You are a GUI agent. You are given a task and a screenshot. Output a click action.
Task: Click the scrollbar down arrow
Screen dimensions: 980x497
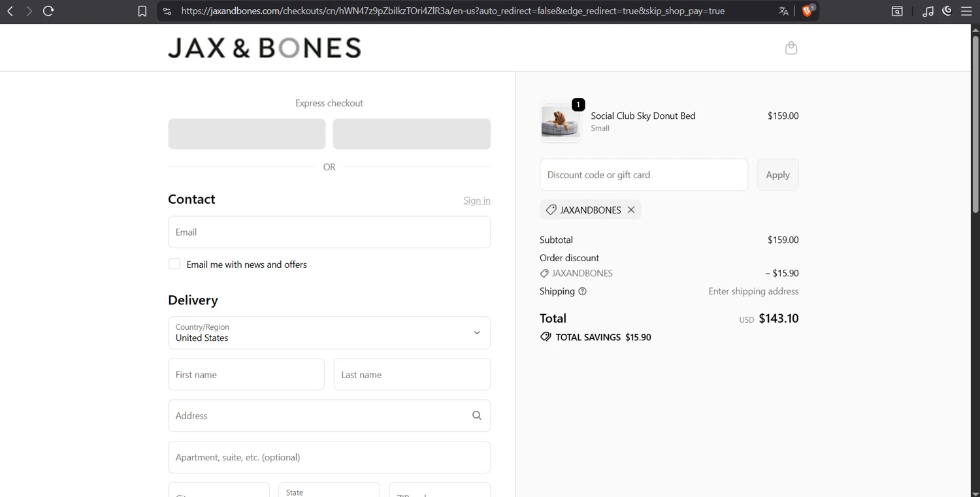point(975,493)
